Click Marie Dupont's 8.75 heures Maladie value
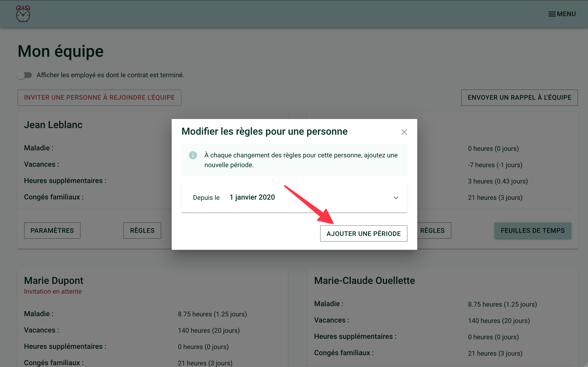Viewport: 588px width, 367px height. click(x=212, y=314)
